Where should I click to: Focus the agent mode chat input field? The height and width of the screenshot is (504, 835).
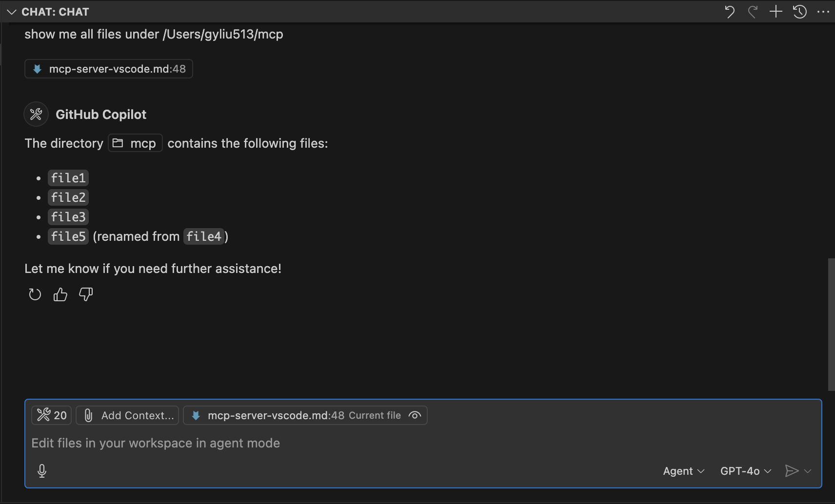pos(422,443)
